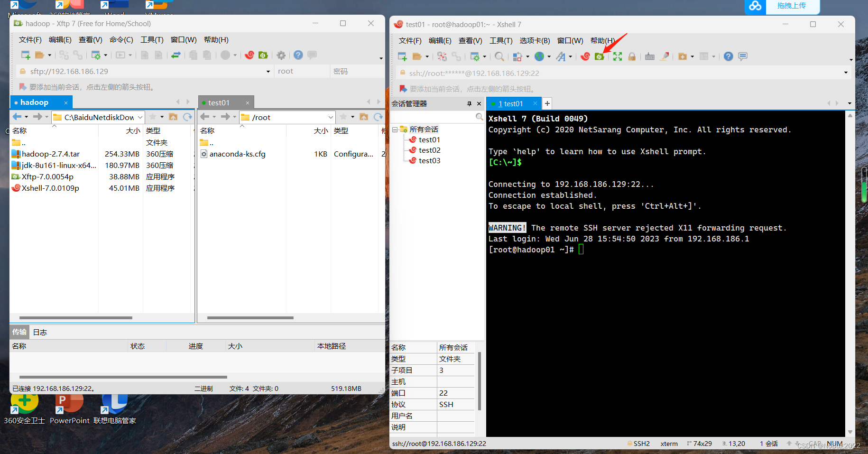Click the New session icon in Xftp toolbar
This screenshot has width=868, height=454.
point(26,55)
